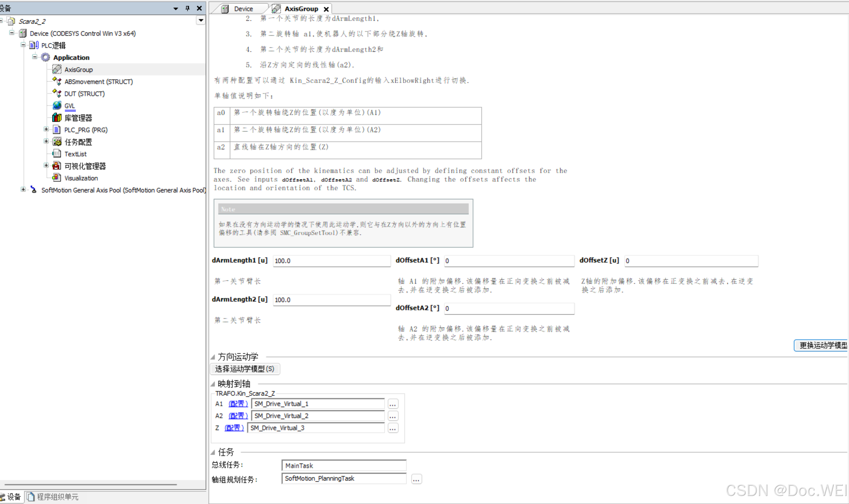Click the PLC_PRG program icon
The width and height of the screenshot is (849, 504).
(x=57, y=130)
